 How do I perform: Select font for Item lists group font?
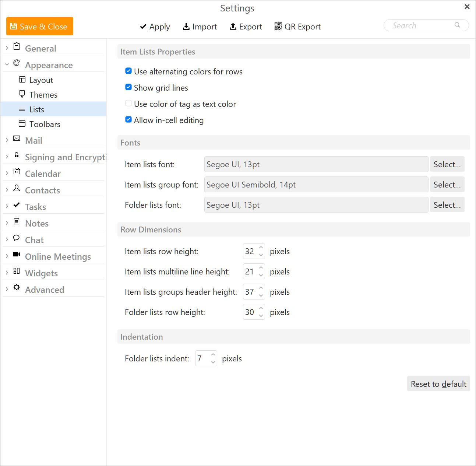click(447, 185)
